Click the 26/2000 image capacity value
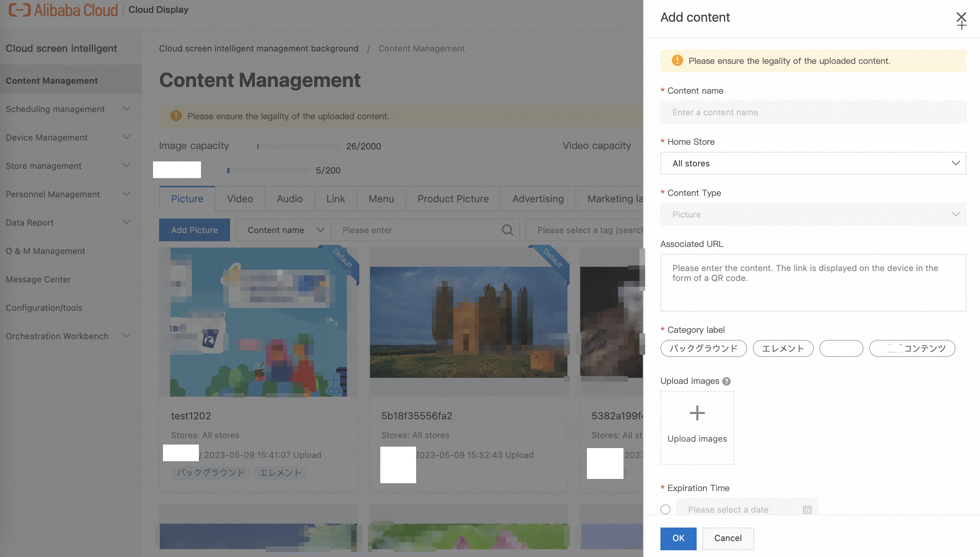Image resolution: width=980 pixels, height=557 pixels. point(363,146)
